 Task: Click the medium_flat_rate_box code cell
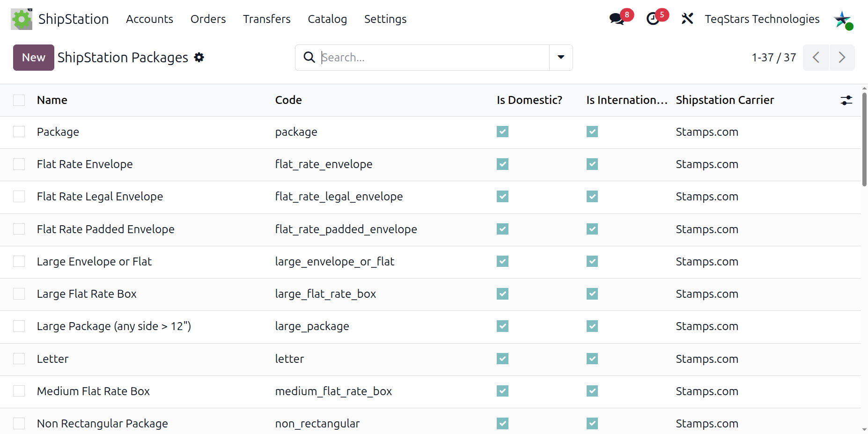click(333, 391)
